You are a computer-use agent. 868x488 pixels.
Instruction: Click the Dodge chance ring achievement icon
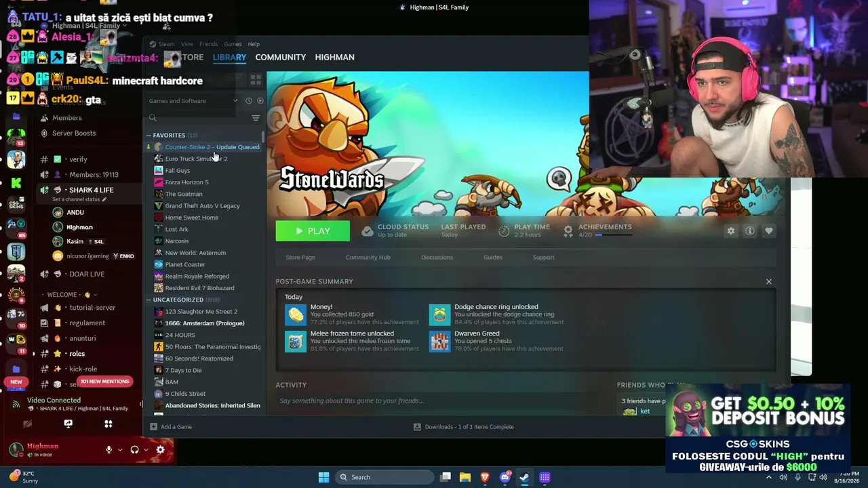[x=439, y=314]
